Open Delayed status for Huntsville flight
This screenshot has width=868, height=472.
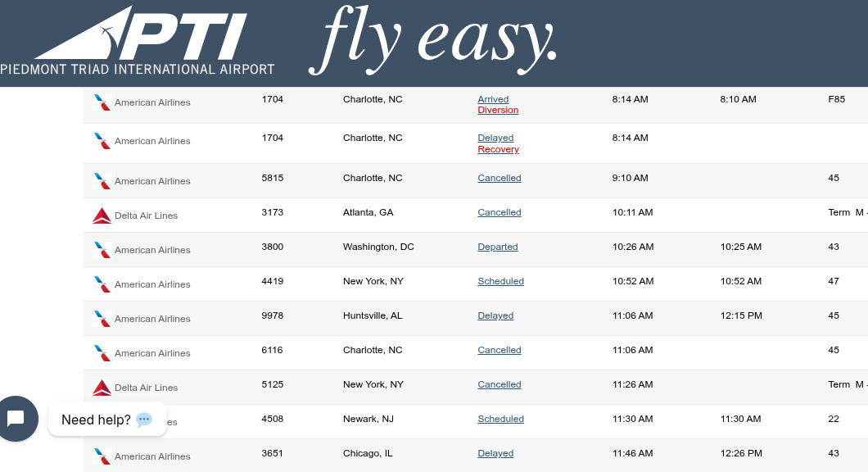(x=495, y=315)
